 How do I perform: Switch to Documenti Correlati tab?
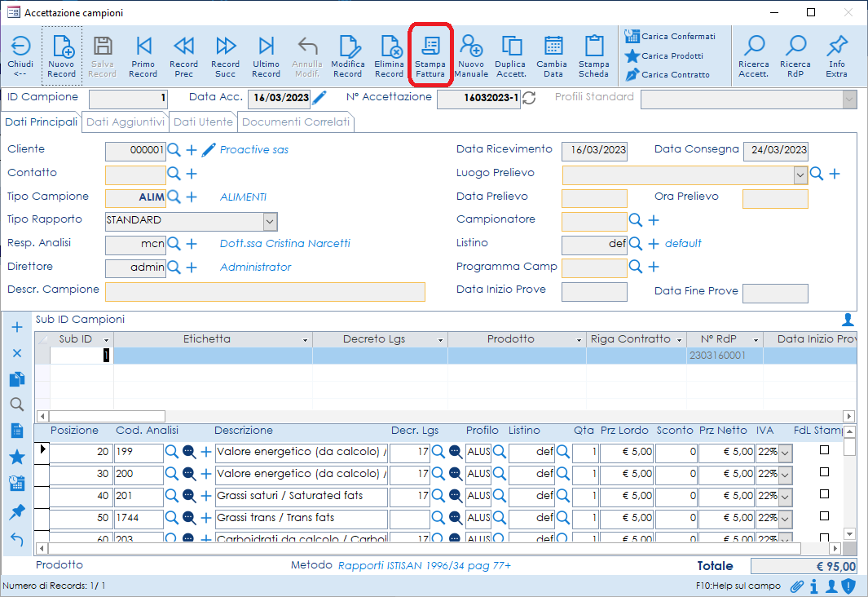click(x=296, y=122)
